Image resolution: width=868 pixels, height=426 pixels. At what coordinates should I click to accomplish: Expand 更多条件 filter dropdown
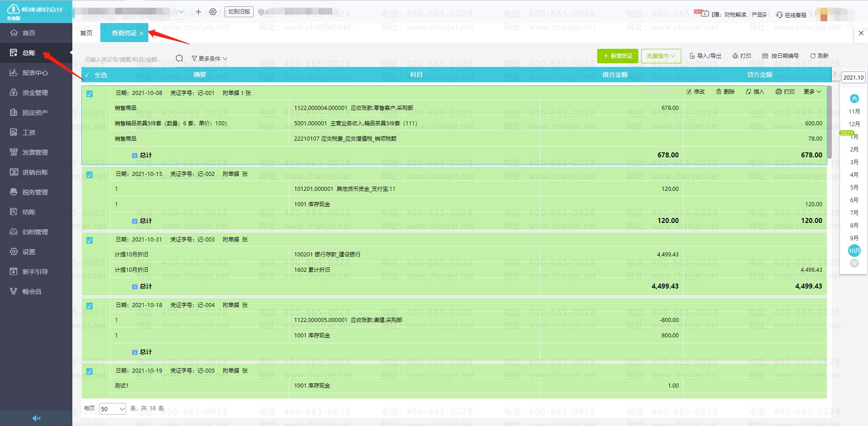pos(209,59)
